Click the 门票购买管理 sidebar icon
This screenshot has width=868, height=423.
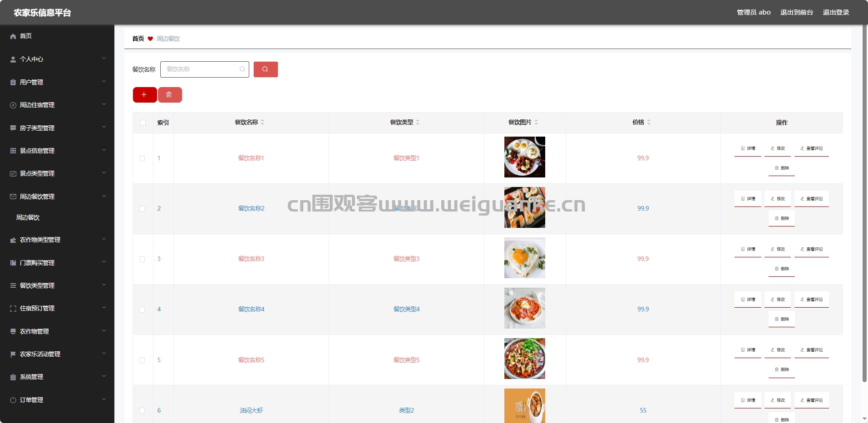13,263
